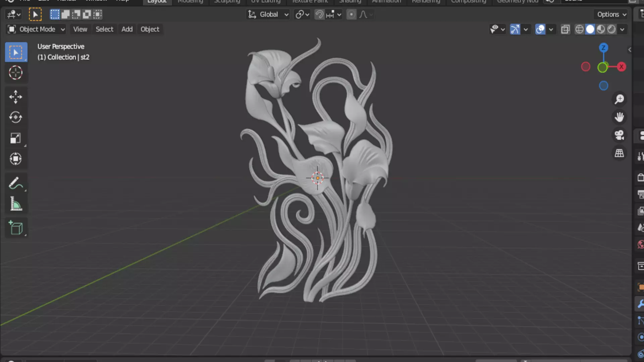The height and width of the screenshot is (362, 644).
Task: Select the Rotate tool
Action: pos(16,117)
